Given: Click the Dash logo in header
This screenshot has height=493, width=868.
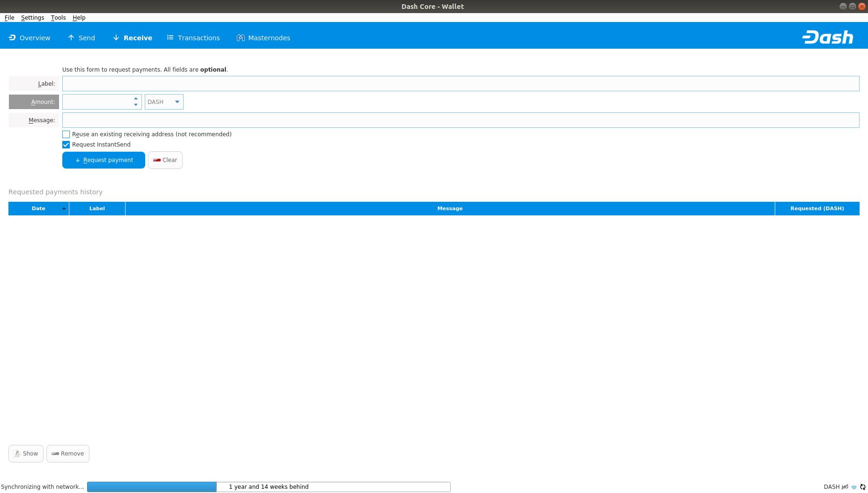Looking at the screenshot, I should (828, 37).
